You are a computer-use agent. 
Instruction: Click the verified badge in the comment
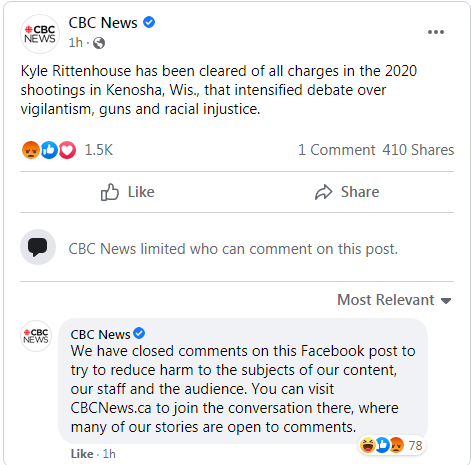(x=139, y=333)
